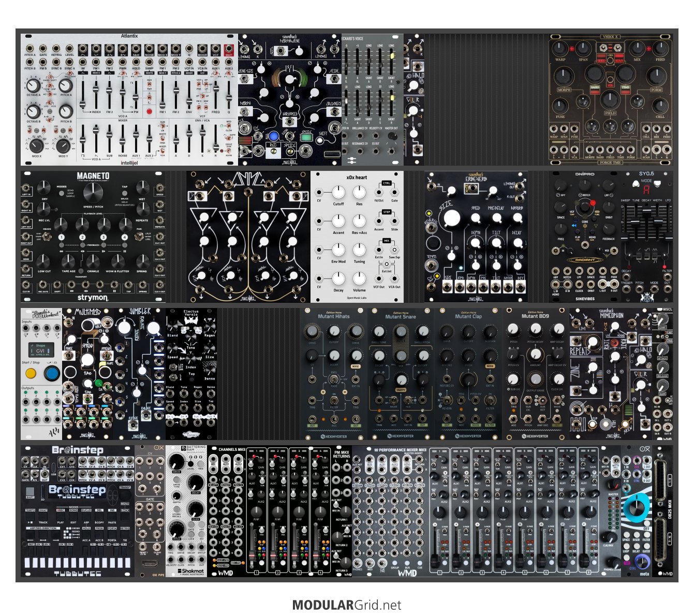694x616 pixels.
Task: Select the SY0.5 drum module
Action: [x=647, y=237]
